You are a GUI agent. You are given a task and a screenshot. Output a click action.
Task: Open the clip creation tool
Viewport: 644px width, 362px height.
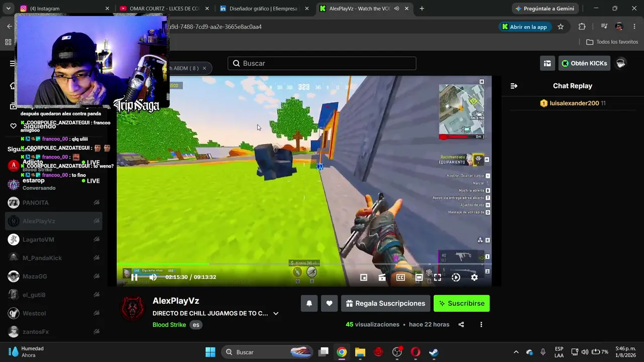coord(382,277)
